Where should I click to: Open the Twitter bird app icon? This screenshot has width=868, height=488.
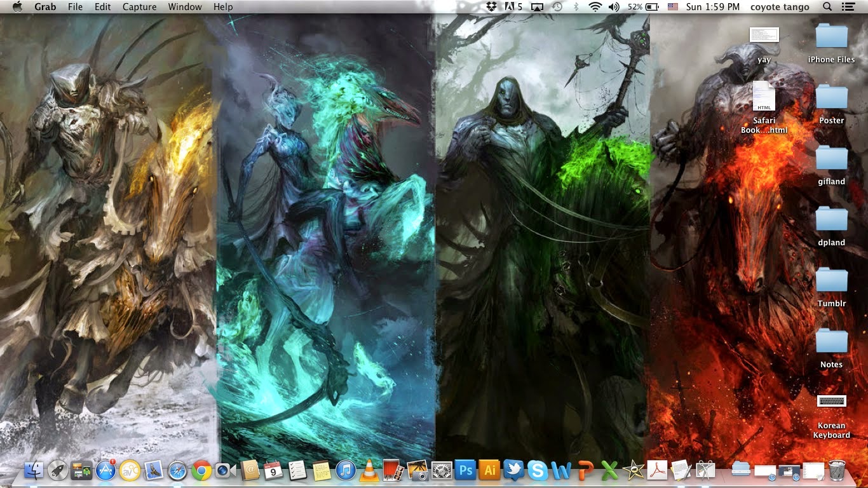point(513,470)
